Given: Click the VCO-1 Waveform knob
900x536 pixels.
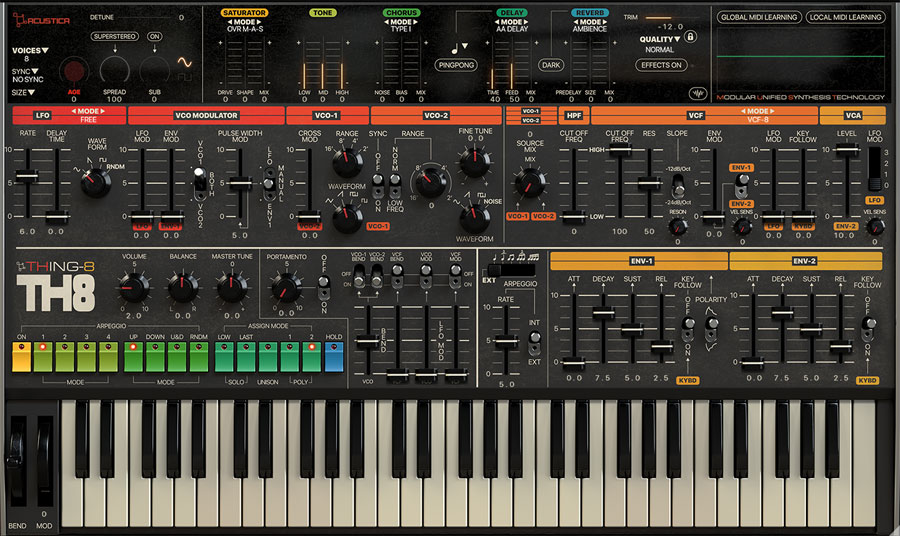Looking at the screenshot, I should [x=347, y=218].
